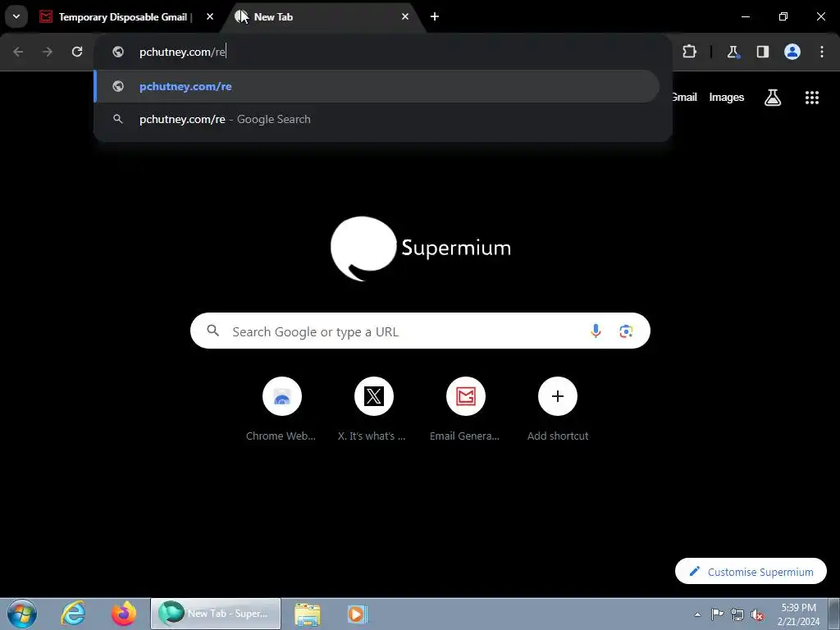Close the Temporary Disposable Gmail tab
The image size is (840, 630).
coord(210,16)
